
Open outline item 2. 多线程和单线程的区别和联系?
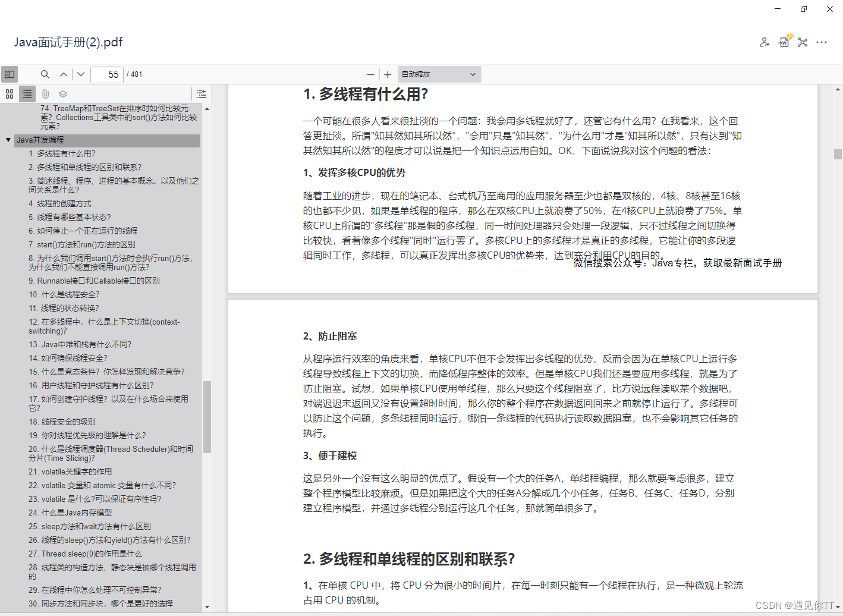click(x=85, y=167)
